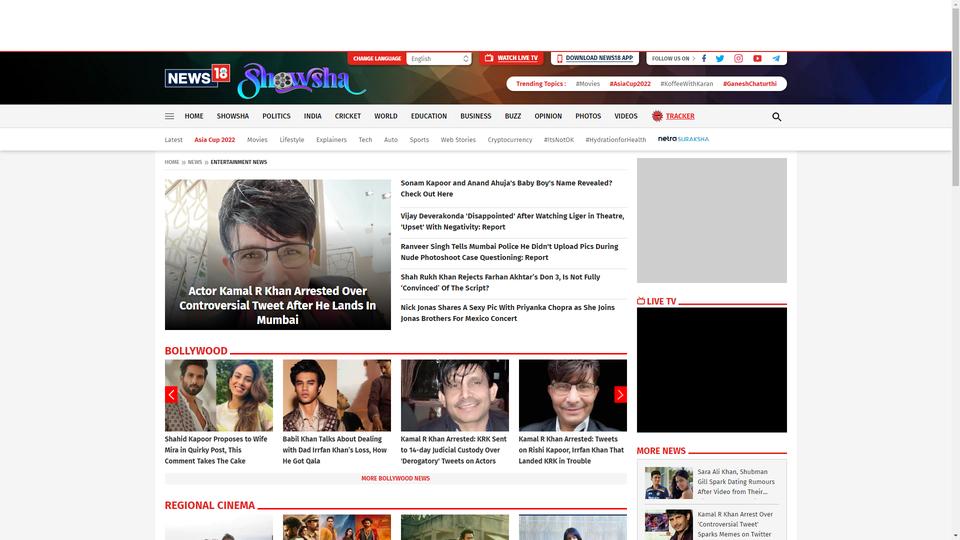The width and height of the screenshot is (960, 540).
Task: Open Nick Jonas Priyanka Chopra article
Action: 508,313
